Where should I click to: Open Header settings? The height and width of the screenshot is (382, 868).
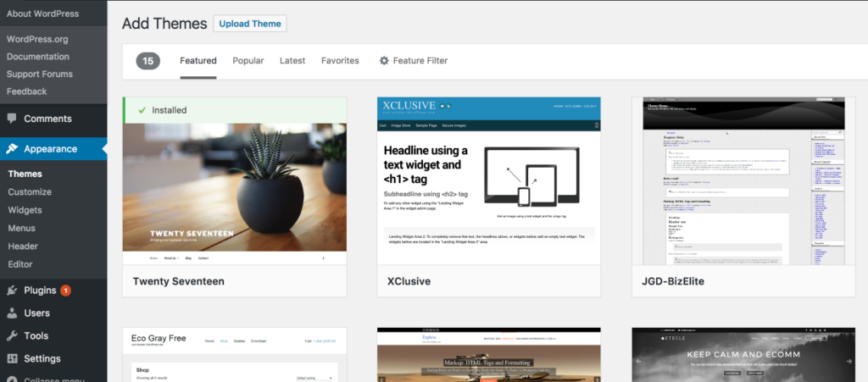coord(23,246)
